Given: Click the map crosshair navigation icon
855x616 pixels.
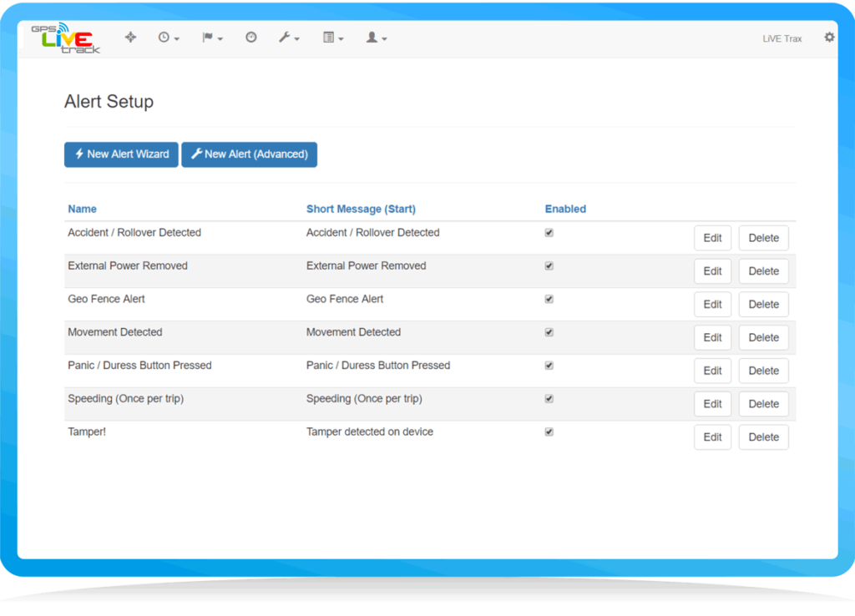Looking at the screenshot, I should click(x=130, y=38).
